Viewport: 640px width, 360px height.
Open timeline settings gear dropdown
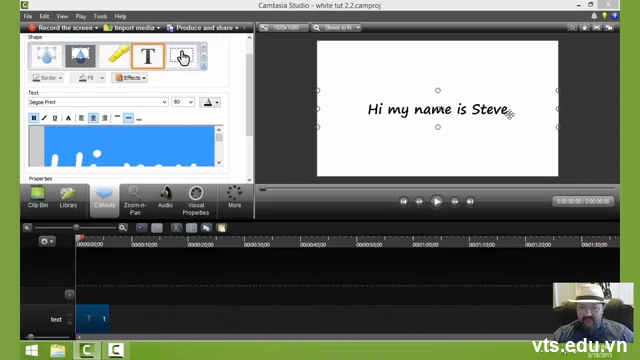point(47,241)
